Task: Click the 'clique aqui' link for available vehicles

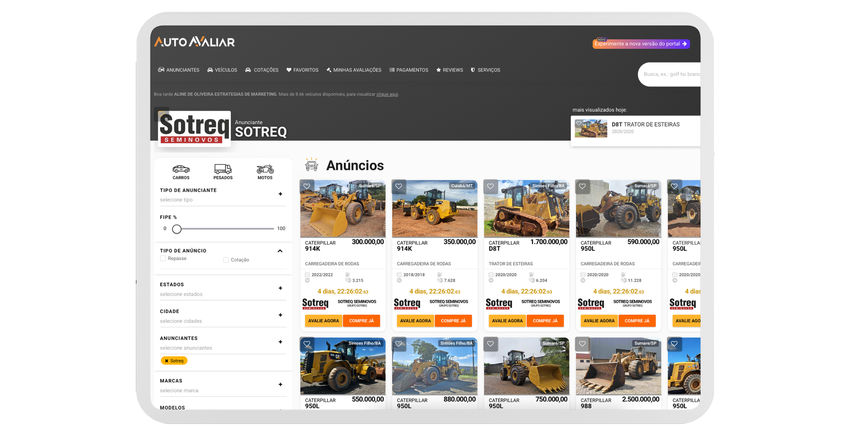Action: pyautogui.click(x=387, y=94)
